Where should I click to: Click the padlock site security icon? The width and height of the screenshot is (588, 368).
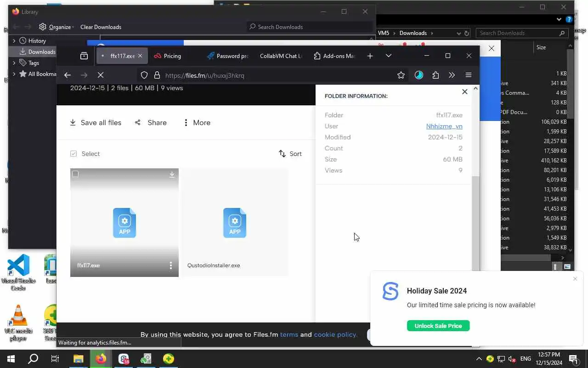tap(157, 75)
